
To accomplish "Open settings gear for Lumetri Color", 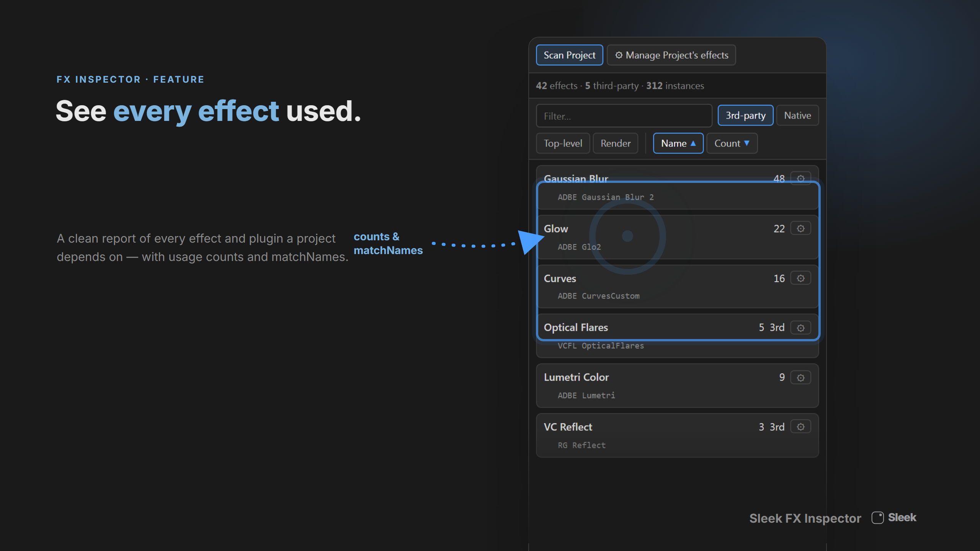I will 800,378.
